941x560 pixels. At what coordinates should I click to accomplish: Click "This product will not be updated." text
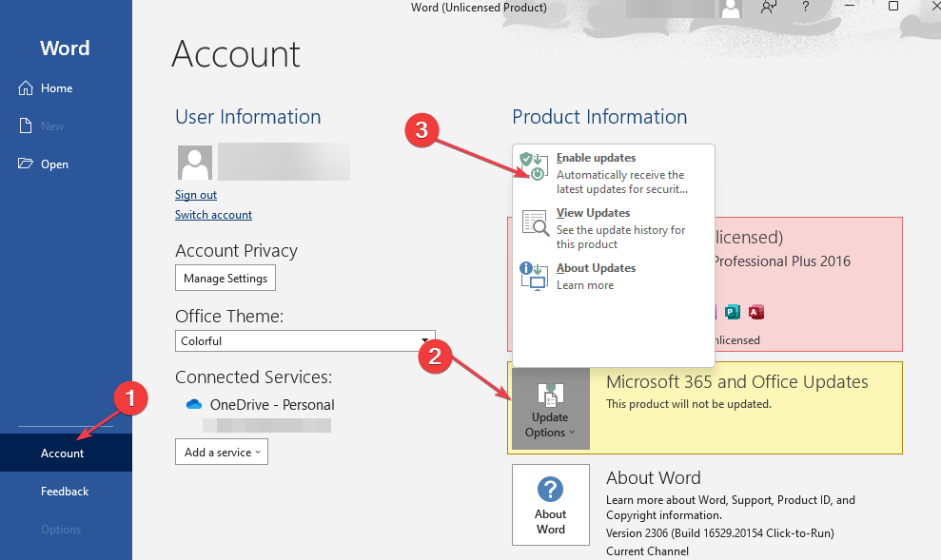click(689, 404)
